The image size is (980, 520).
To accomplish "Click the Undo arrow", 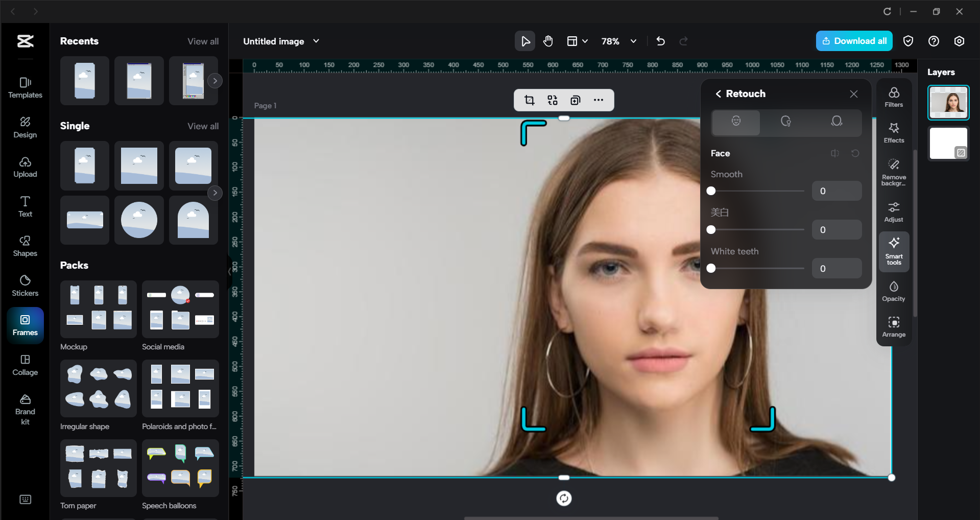I will [660, 41].
